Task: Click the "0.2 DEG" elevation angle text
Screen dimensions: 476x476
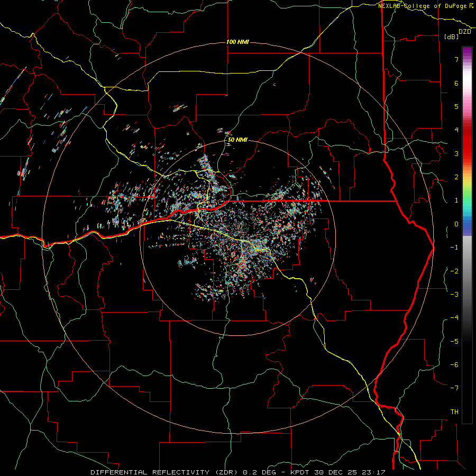Action: 260,472
